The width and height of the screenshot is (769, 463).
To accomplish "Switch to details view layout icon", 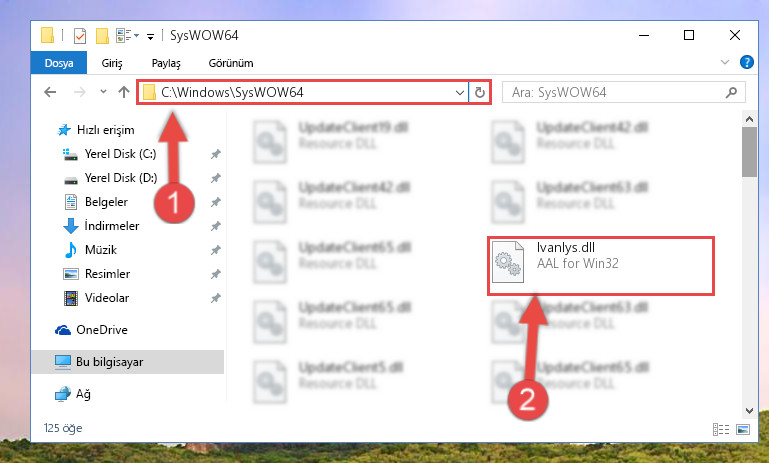I will click(x=720, y=429).
